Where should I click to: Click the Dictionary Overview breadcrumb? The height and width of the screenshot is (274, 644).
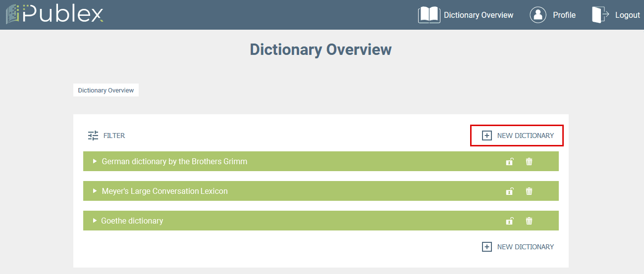point(106,91)
